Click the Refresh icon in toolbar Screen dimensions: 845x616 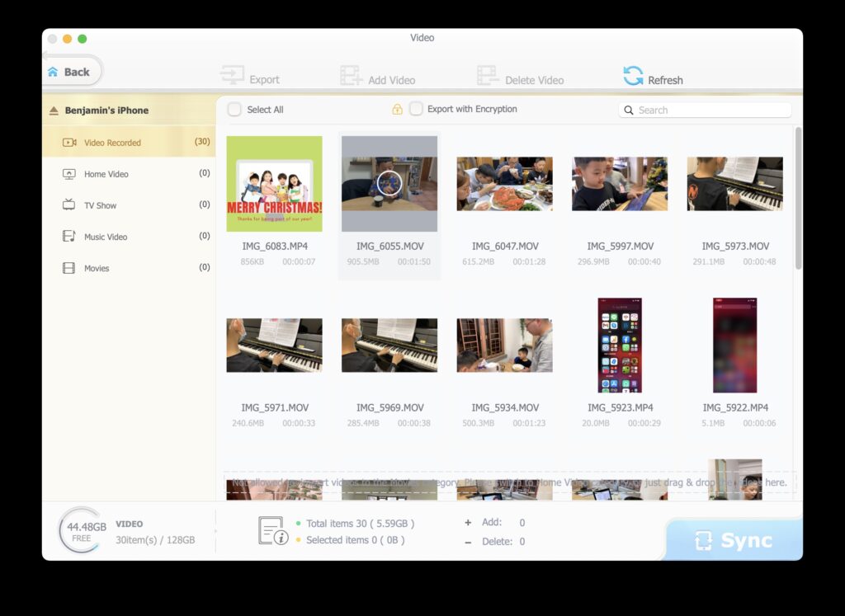point(633,77)
